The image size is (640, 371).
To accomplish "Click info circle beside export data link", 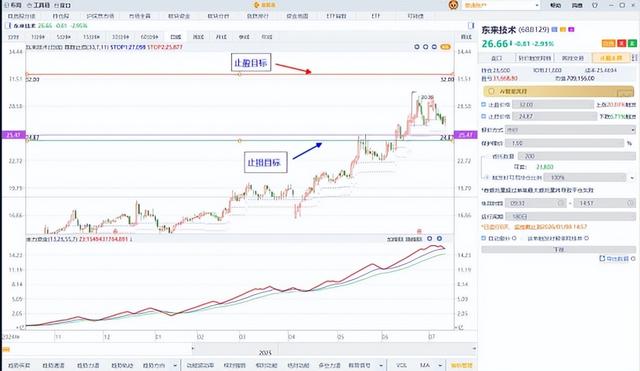I will (633, 259).
